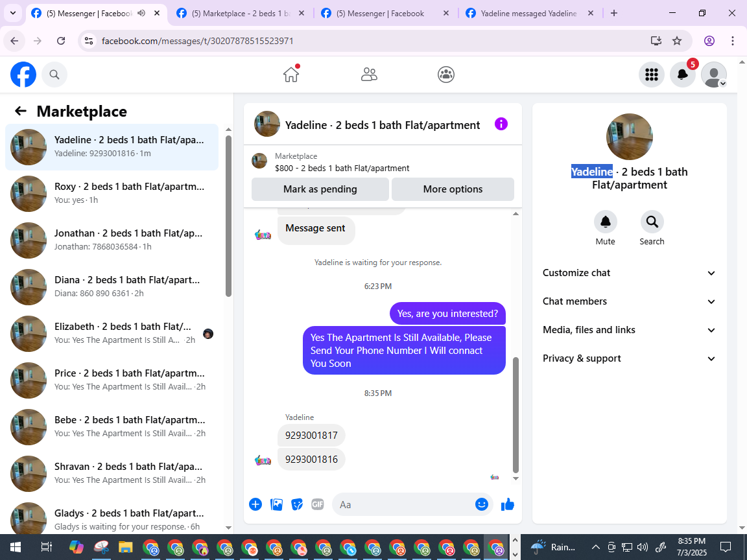Go back using the Marketplace arrow
Viewport: 747px width, 560px height.
pyautogui.click(x=21, y=111)
